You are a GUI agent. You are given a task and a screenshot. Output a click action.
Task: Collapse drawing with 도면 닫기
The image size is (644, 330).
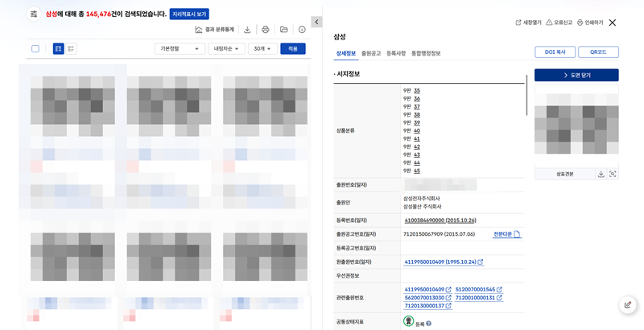tap(576, 75)
